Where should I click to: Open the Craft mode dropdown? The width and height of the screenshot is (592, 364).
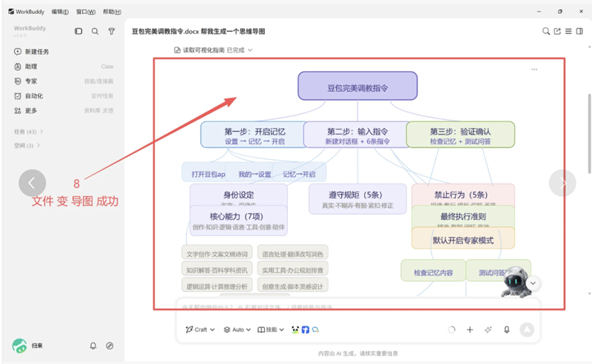tap(200, 330)
